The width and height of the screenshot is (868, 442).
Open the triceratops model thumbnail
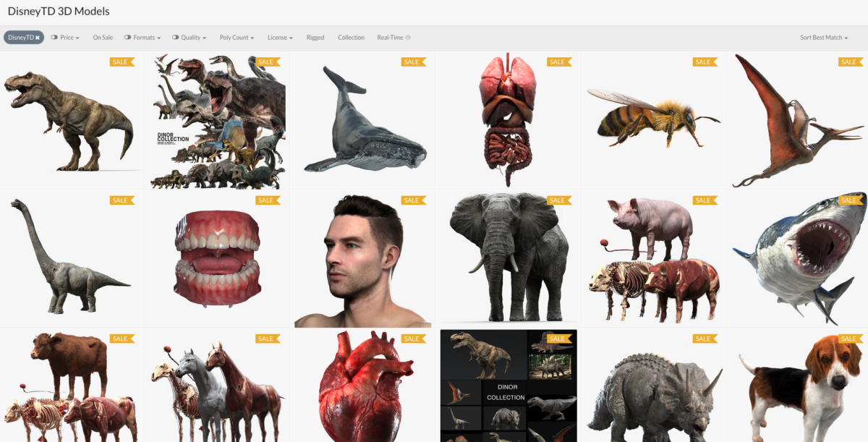[x=653, y=386]
